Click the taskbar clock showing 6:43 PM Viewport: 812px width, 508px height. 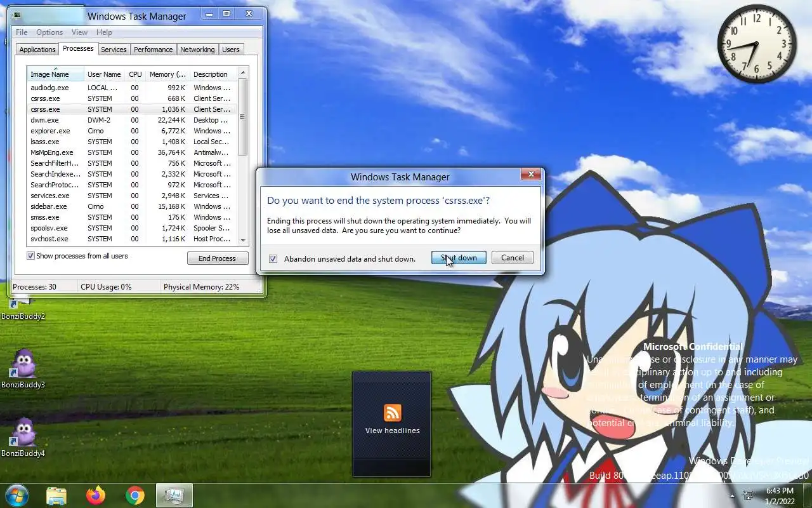coord(780,496)
